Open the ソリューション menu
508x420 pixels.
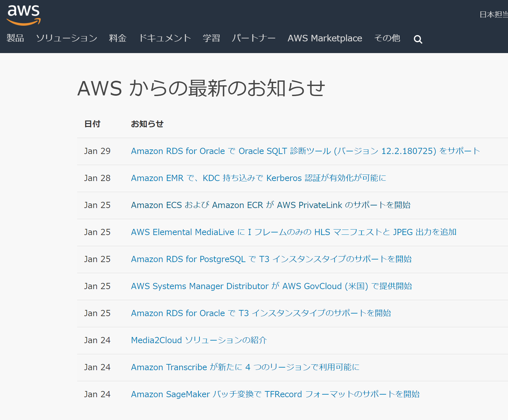point(66,38)
